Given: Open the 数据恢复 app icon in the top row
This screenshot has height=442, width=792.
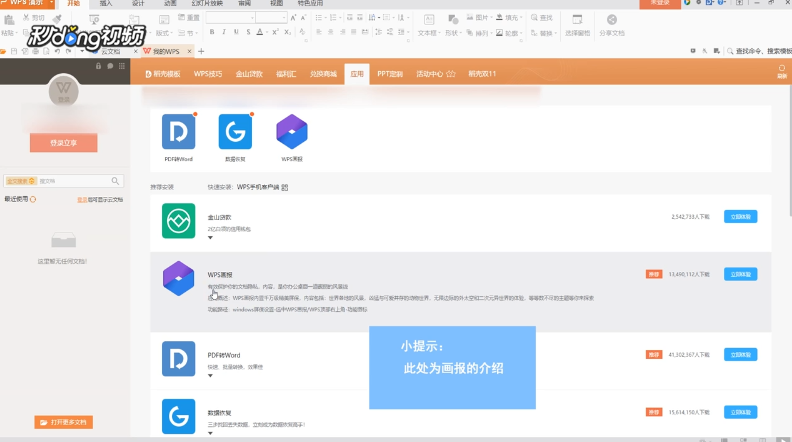Looking at the screenshot, I should pos(235,132).
